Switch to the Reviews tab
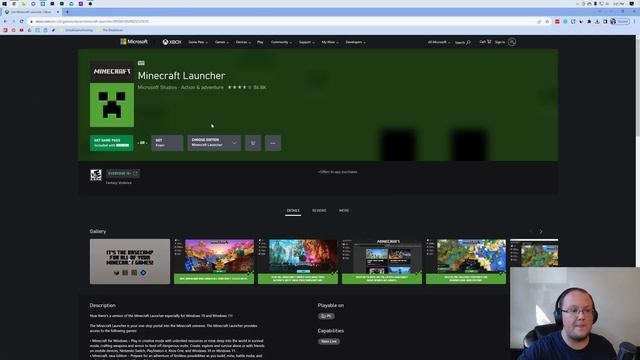This screenshot has height=360, width=640. coord(319,211)
